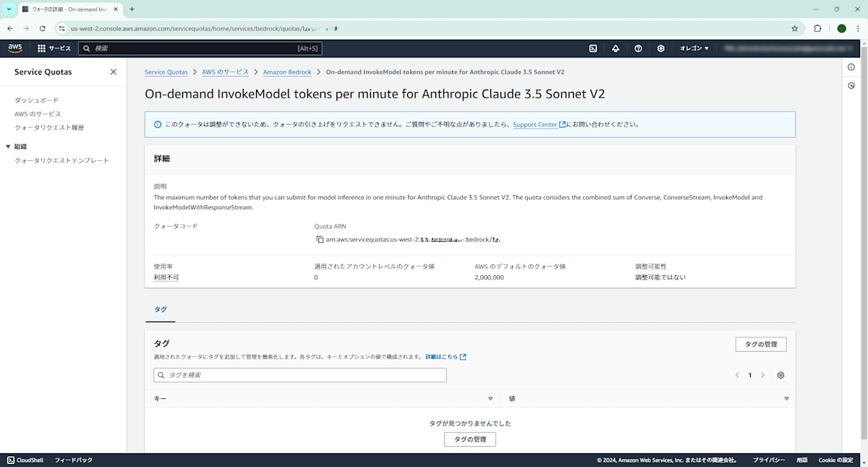868x467 pixels.
Task: Click the AWS logo home icon
Action: click(15, 49)
